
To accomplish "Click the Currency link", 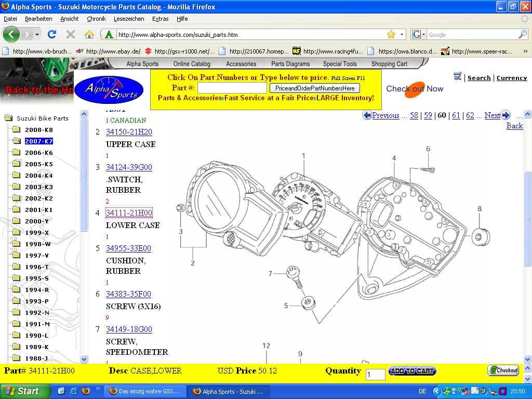I will [512, 78].
